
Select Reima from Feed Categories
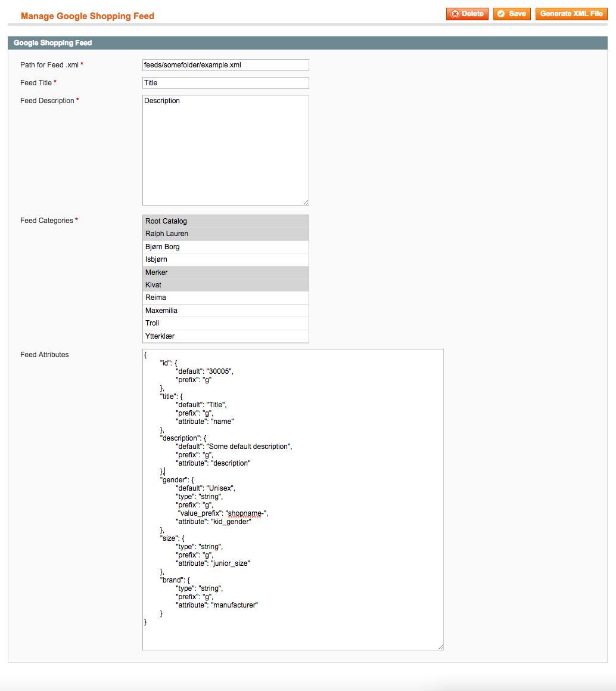click(226, 298)
